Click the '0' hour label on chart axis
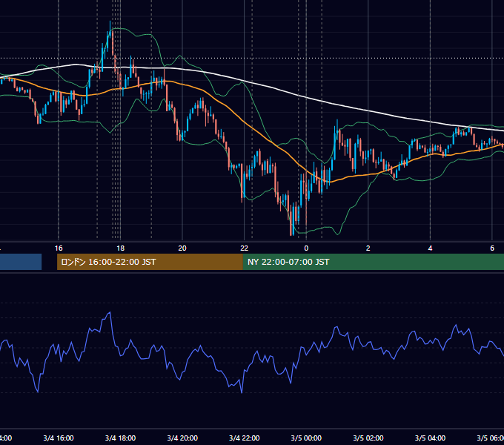This screenshot has height=445, width=504. [306, 248]
